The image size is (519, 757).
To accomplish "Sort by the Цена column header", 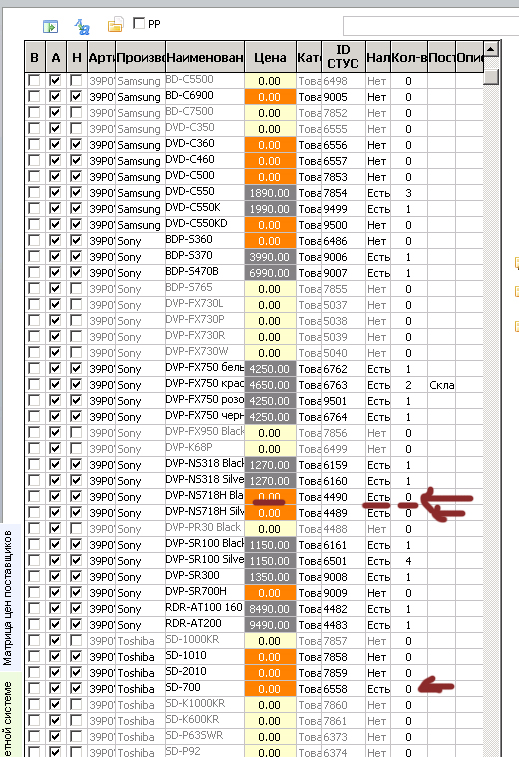I will tap(270, 57).
